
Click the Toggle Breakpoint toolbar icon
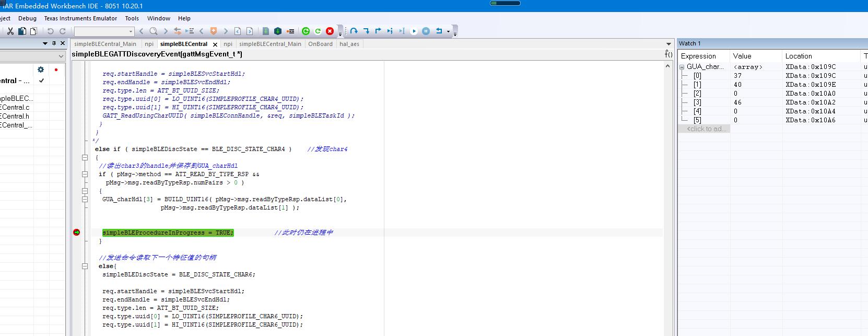pyautogui.click(x=290, y=31)
